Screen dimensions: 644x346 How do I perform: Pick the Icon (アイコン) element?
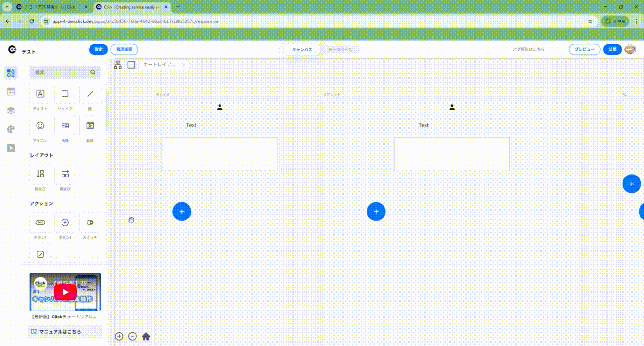[x=40, y=126]
